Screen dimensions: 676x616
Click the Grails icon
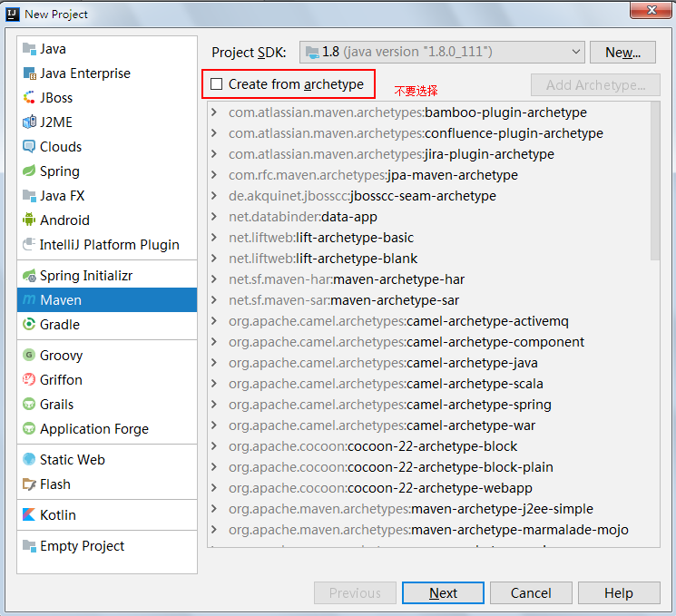click(x=29, y=405)
